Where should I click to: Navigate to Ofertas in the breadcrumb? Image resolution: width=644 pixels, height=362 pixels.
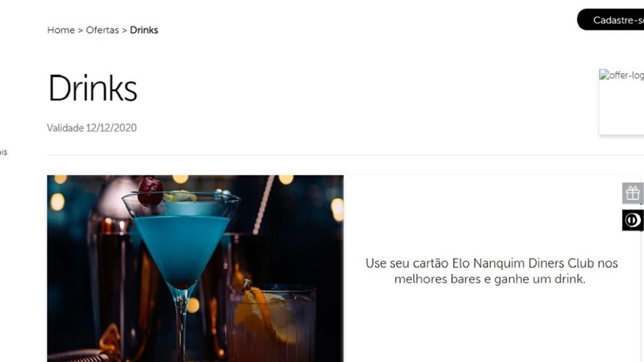point(103,30)
